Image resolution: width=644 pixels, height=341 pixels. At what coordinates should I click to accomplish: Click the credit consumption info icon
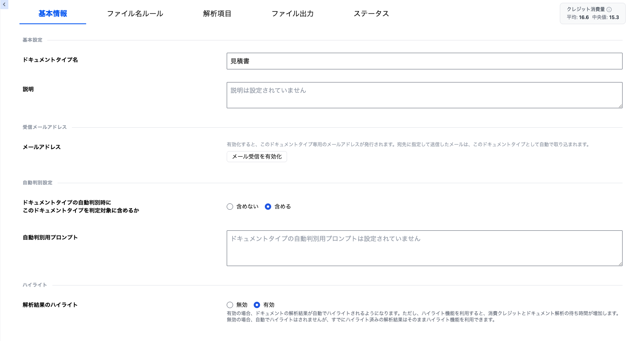pyautogui.click(x=609, y=9)
